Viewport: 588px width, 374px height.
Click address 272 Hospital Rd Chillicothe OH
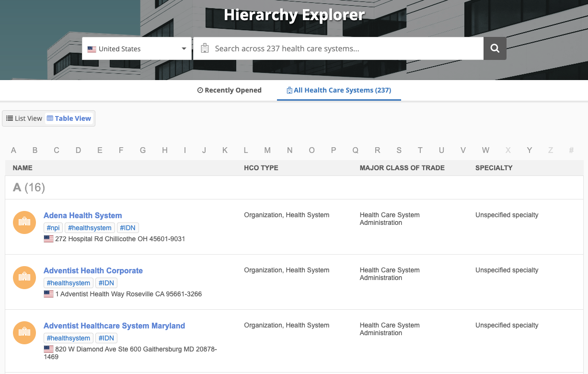click(120, 239)
